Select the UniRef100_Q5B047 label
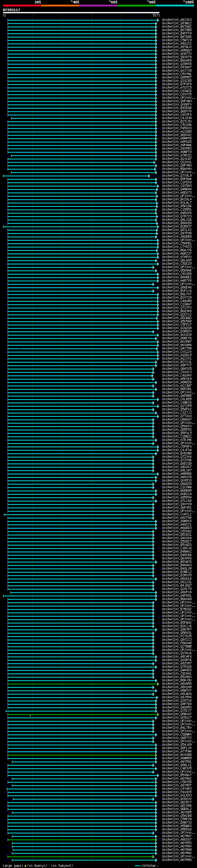The width and height of the screenshot is (197, 868). [x=176, y=714]
